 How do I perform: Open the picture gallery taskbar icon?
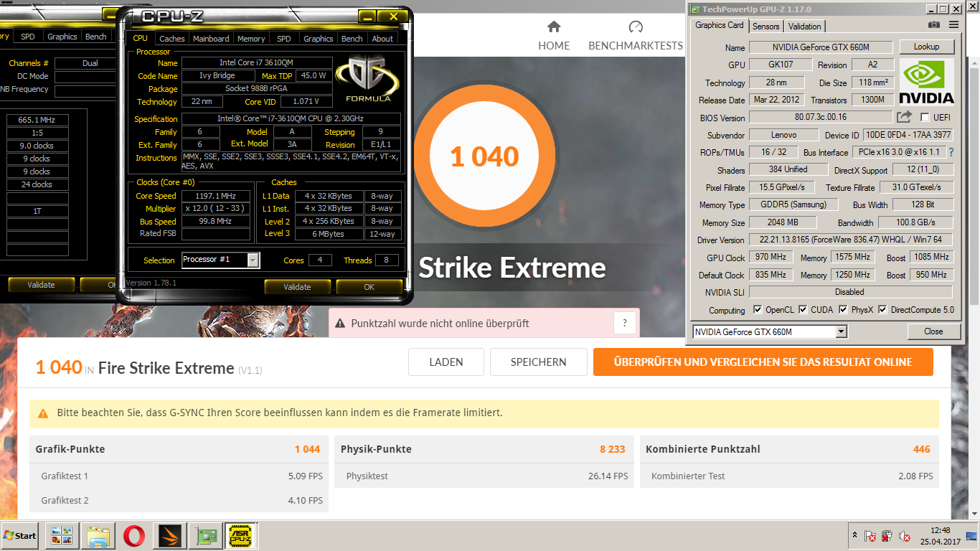coord(62,536)
